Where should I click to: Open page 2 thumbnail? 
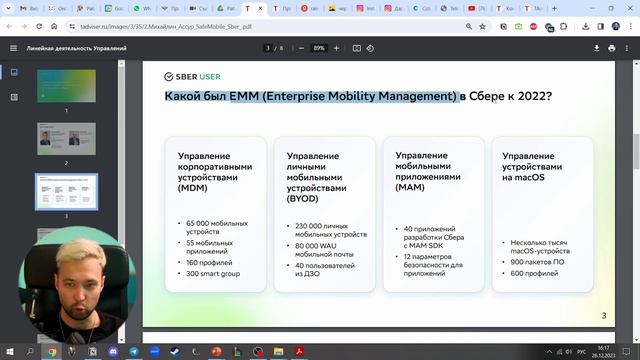pos(67,139)
